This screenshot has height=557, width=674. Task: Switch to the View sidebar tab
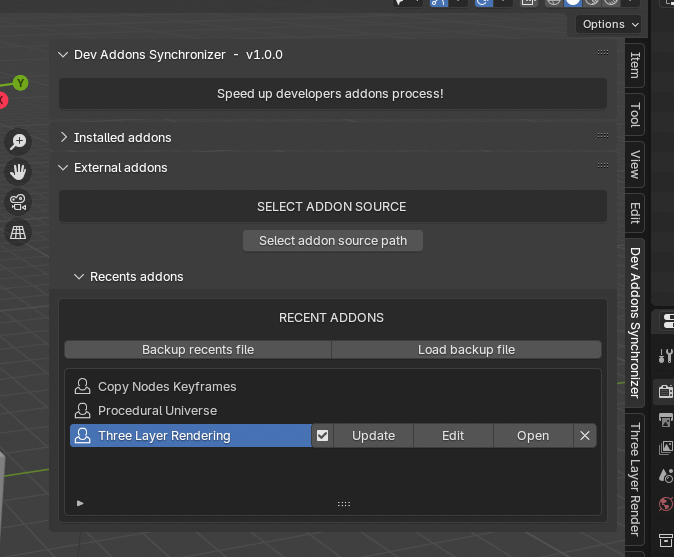click(635, 165)
